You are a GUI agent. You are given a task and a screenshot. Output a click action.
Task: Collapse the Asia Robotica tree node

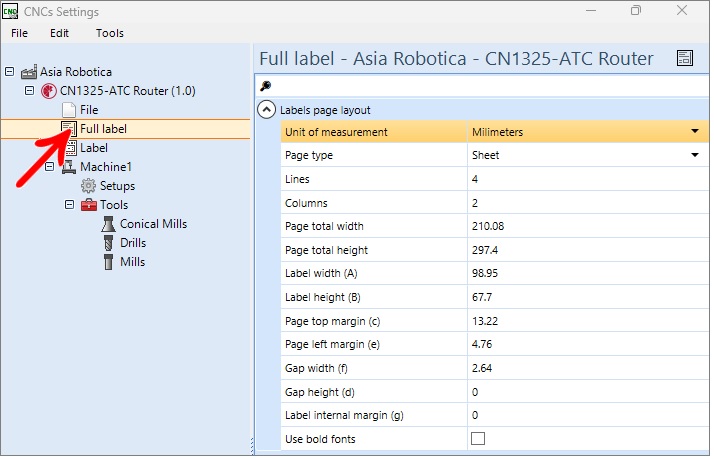click(10, 72)
